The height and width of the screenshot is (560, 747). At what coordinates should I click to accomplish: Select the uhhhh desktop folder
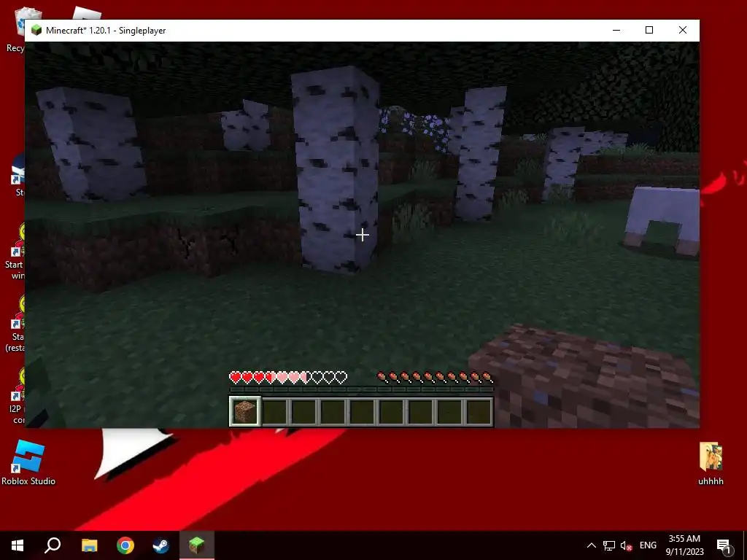711,463
